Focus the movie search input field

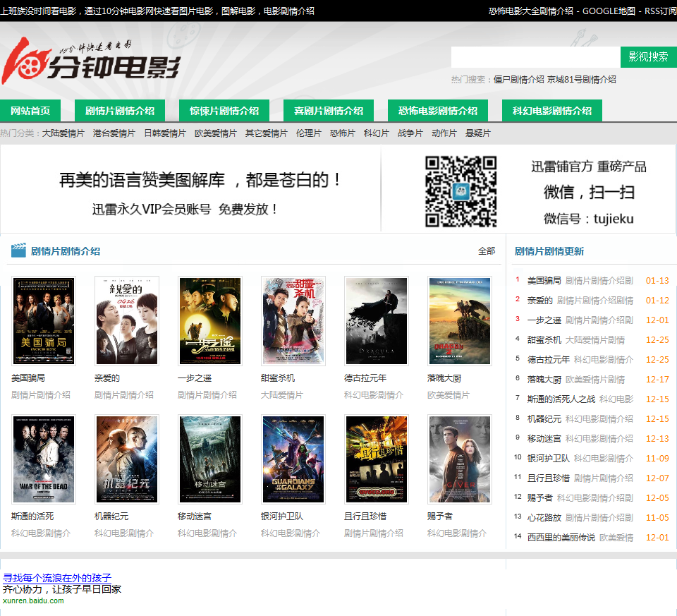pos(536,57)
